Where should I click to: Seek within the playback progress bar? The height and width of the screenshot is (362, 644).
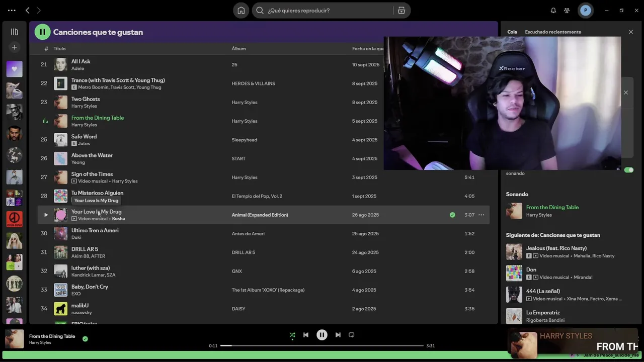(322, 345)
